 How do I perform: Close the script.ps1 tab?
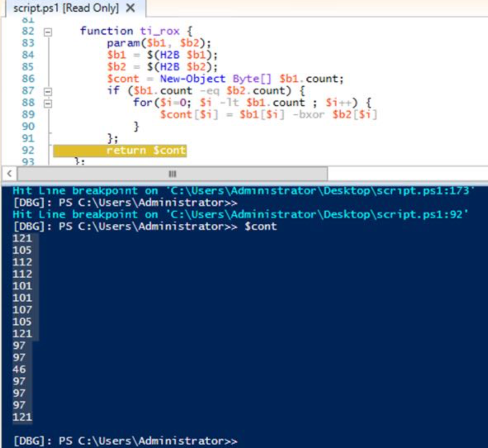131,8
